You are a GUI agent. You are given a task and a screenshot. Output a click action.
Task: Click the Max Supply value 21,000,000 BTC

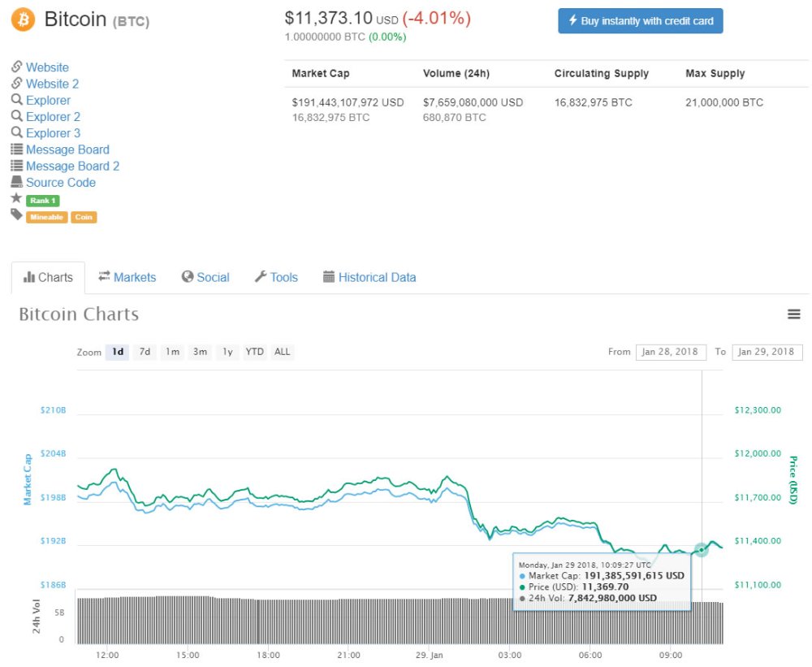[x=724, y=102]
